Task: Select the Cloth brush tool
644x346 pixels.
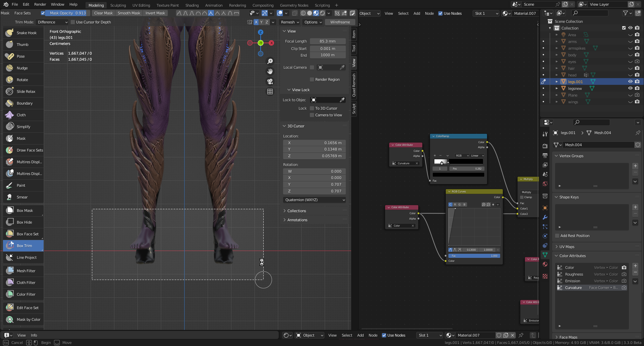Action: (23, 115)
